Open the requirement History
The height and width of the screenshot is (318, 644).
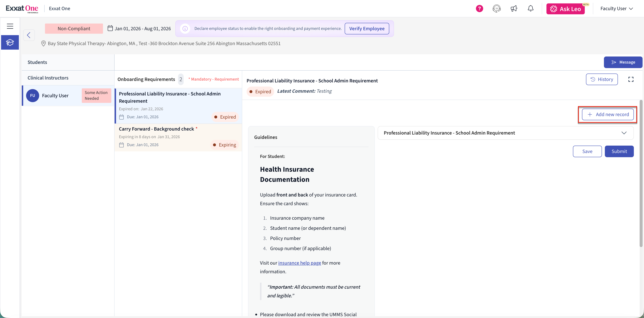coord(602,79)
